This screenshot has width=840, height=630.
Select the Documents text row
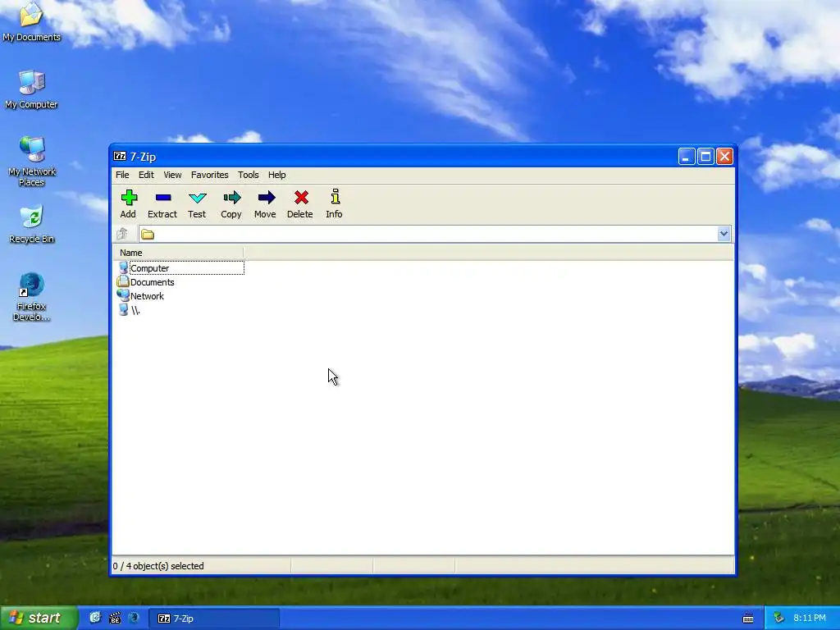coord(152,282)
